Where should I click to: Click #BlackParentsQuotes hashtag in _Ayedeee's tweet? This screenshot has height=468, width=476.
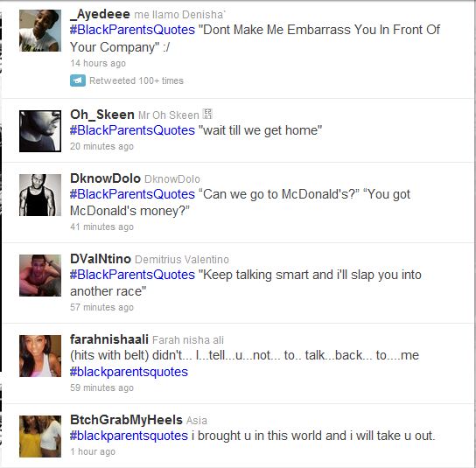pyautogui.click(x=132, y=30)
